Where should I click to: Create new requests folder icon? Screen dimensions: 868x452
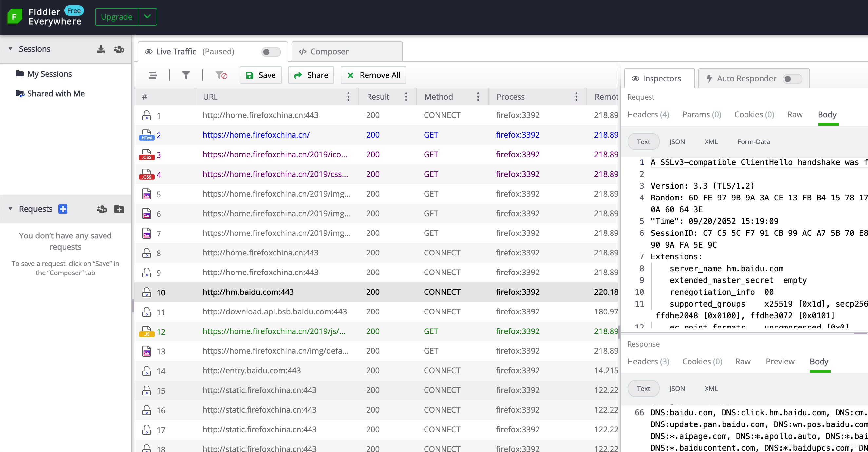119,209
